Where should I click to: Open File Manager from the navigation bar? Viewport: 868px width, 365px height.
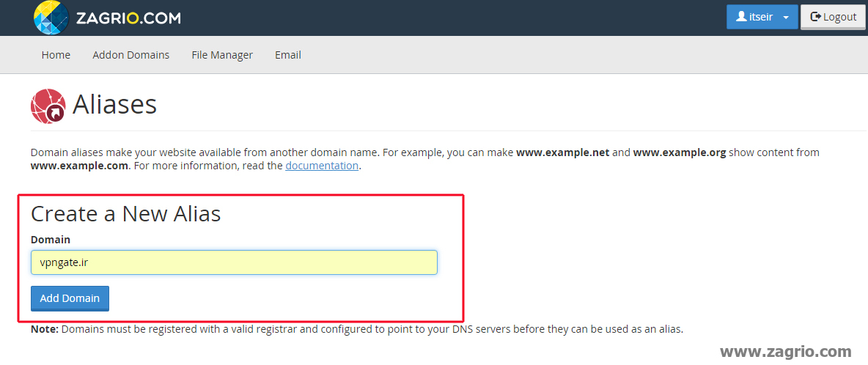(222, 55)
